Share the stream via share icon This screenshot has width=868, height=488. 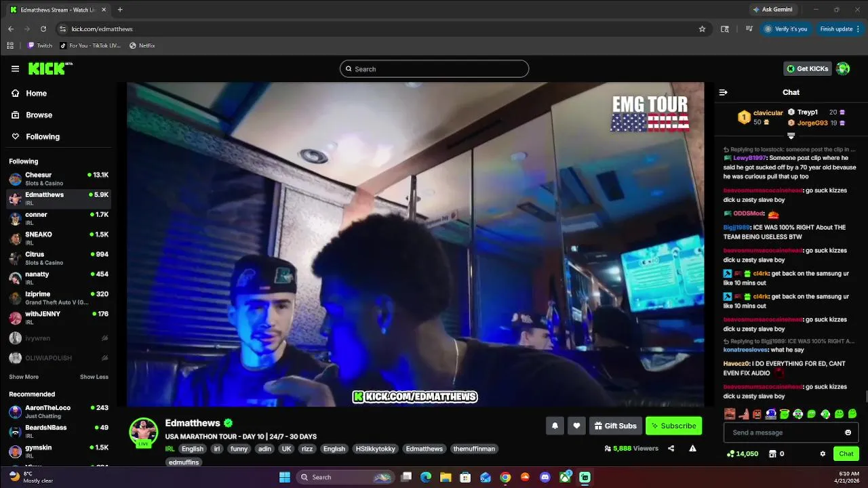point(671,448)
